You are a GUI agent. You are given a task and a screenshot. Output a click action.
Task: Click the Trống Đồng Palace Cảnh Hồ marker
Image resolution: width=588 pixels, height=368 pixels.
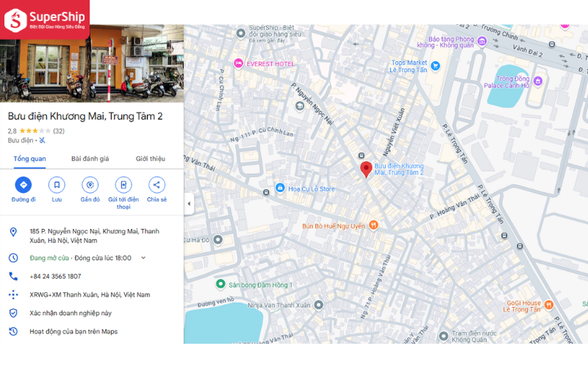click(x=538, y=81)
